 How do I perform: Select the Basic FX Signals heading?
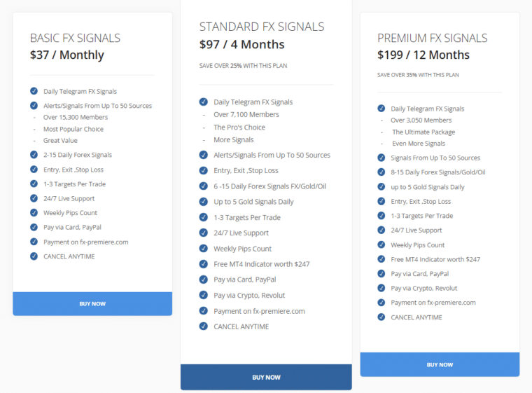coord(75,39)
